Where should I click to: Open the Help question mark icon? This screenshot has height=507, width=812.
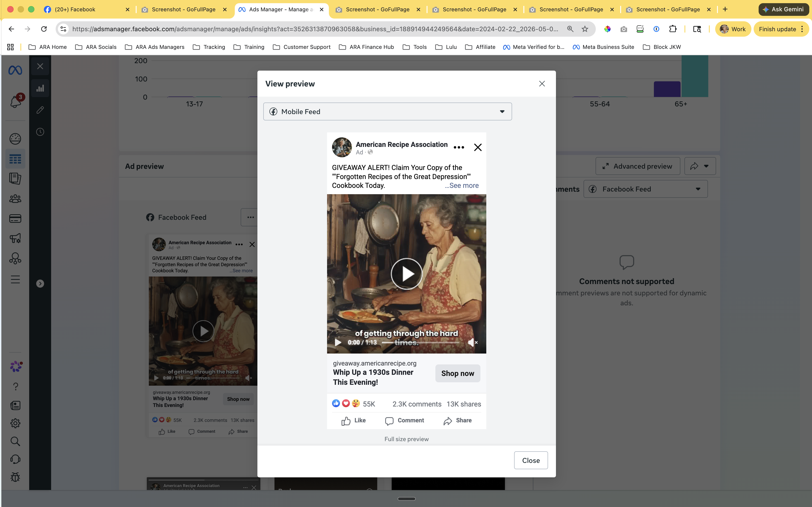tap(15, 387)
